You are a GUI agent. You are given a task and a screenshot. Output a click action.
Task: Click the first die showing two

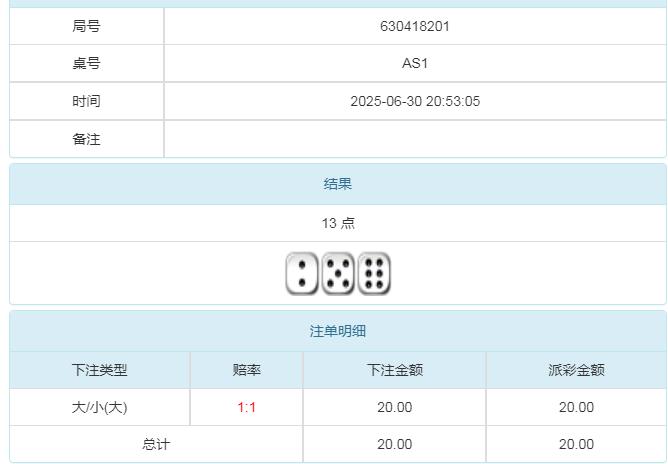click(302, 274)
